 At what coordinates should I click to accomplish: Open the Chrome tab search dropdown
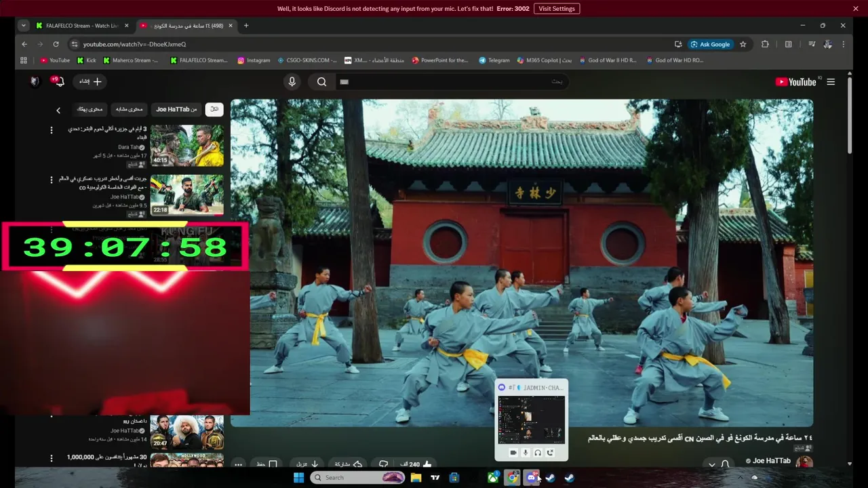24,26
